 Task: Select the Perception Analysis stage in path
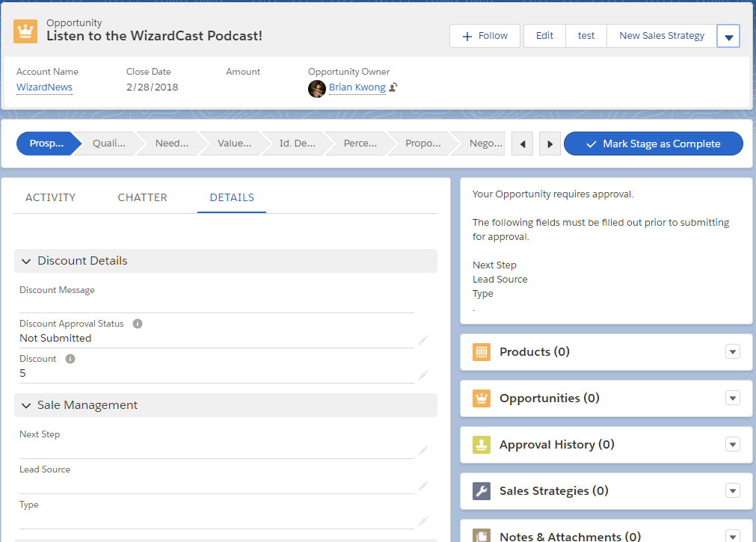(x=360, y=144)
